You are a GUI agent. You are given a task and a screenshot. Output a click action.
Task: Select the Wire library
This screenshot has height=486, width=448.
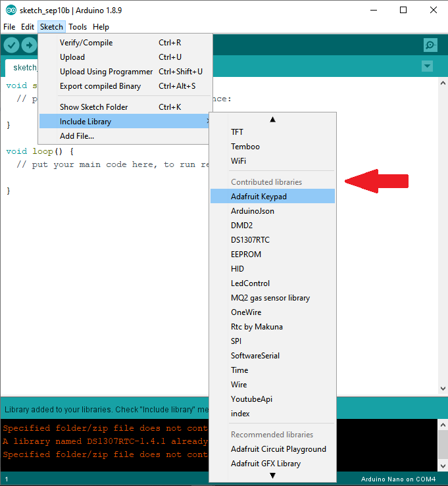[x=272, y=385]
